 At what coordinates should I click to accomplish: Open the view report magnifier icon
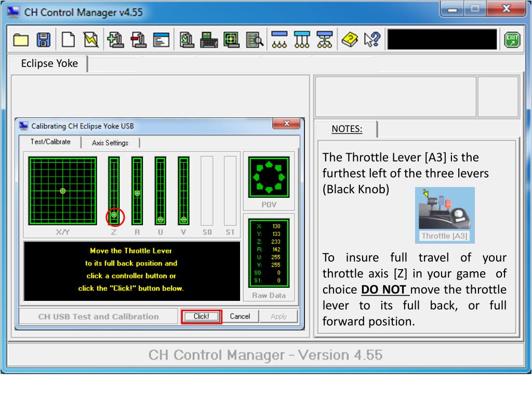click(x=255, y=40)
